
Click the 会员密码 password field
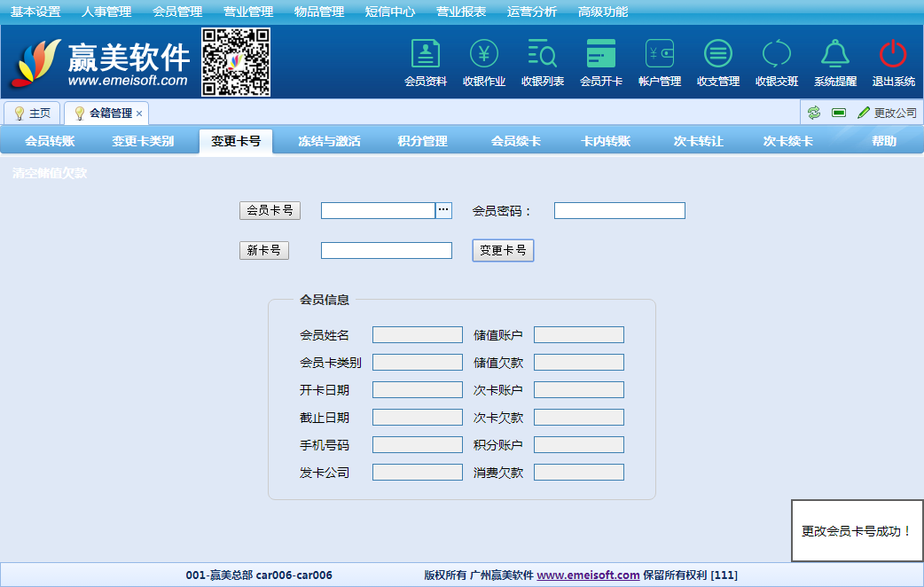point(619,210)
